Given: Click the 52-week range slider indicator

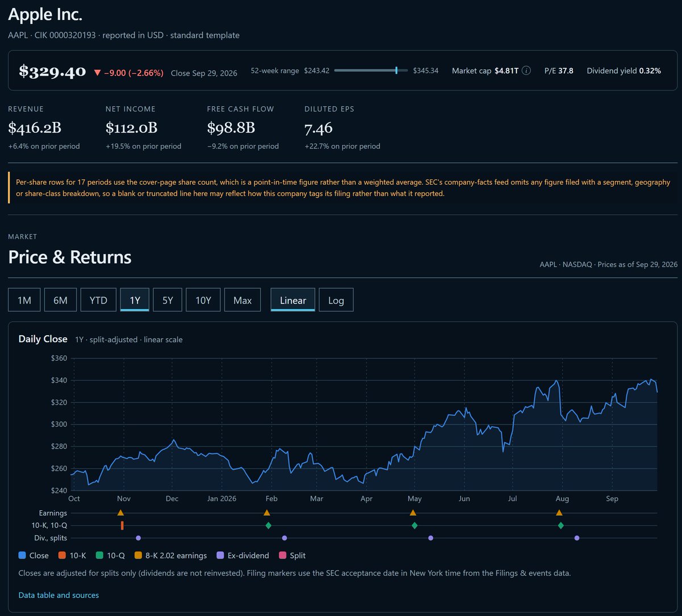Looking at the screenshot, I should (396, 70).
